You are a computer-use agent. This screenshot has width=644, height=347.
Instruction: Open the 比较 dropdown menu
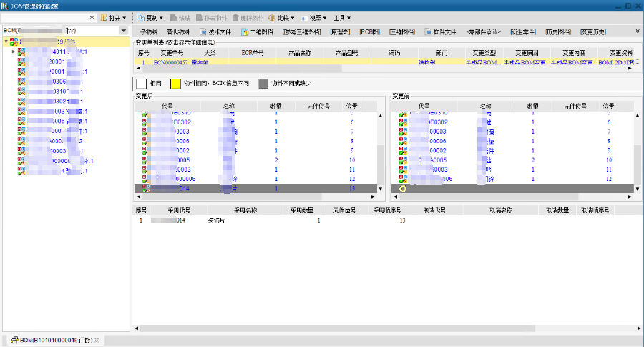293,18
